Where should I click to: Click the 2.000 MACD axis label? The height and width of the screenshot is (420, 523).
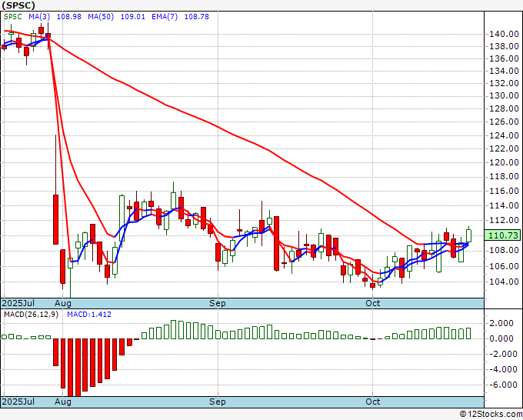tap(502, 323)
